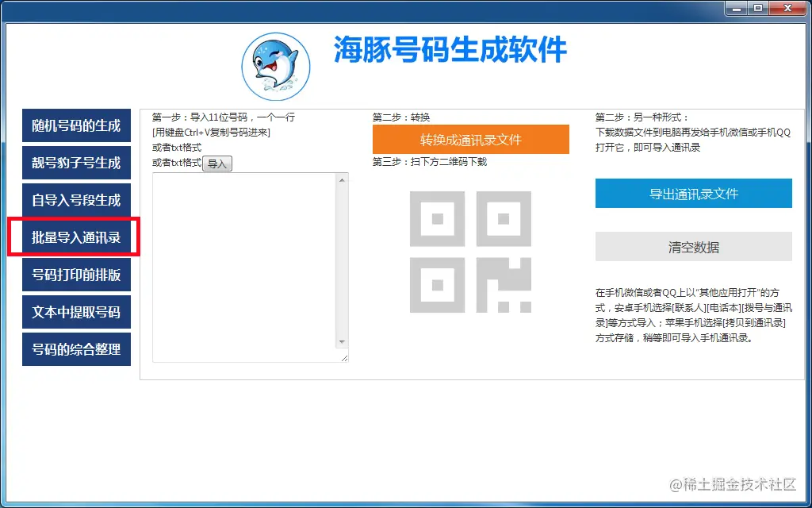The width and height of the screenshot is (812, 508).
Task: Open 随机号码的生成 in the sidebar
Action: tap(76, 125)
